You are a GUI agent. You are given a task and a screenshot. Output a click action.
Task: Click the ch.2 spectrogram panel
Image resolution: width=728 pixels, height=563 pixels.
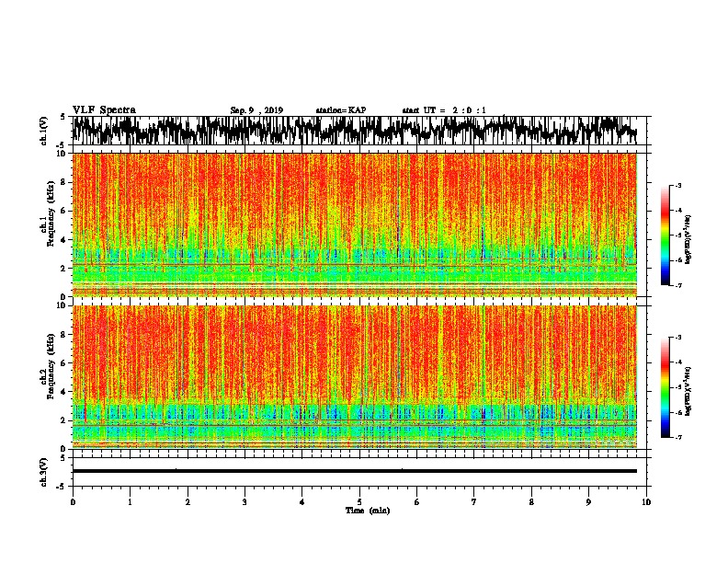[x=355, y=377]
